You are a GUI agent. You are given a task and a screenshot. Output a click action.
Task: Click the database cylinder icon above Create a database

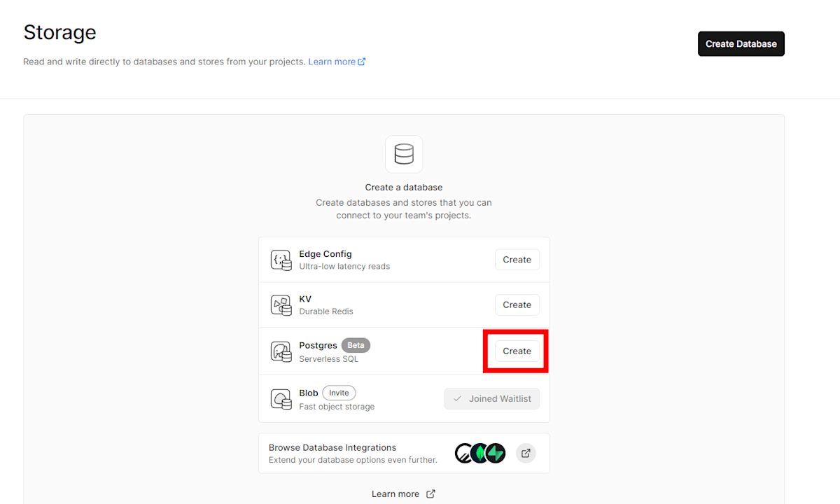pyautogui.click(x=404, y=154)
